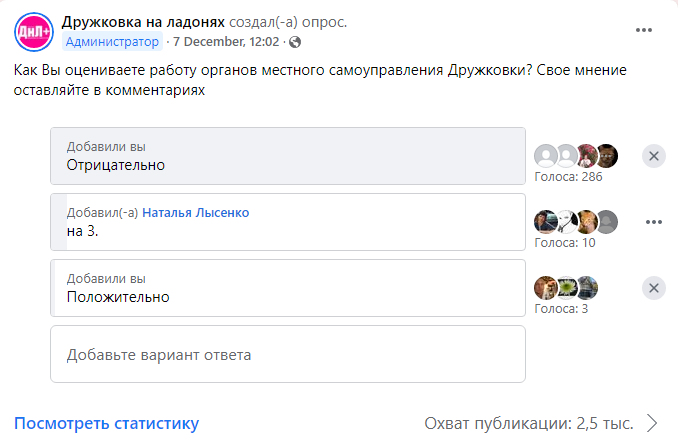
Task: Open the 7 December, 12:02 timestamp
Action: click(x=226, y=42)
